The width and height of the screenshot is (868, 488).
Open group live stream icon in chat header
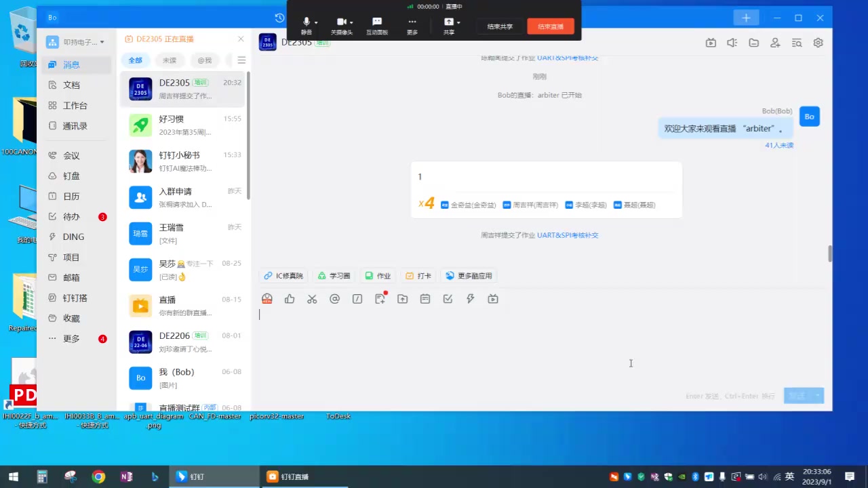coord(711,43)
